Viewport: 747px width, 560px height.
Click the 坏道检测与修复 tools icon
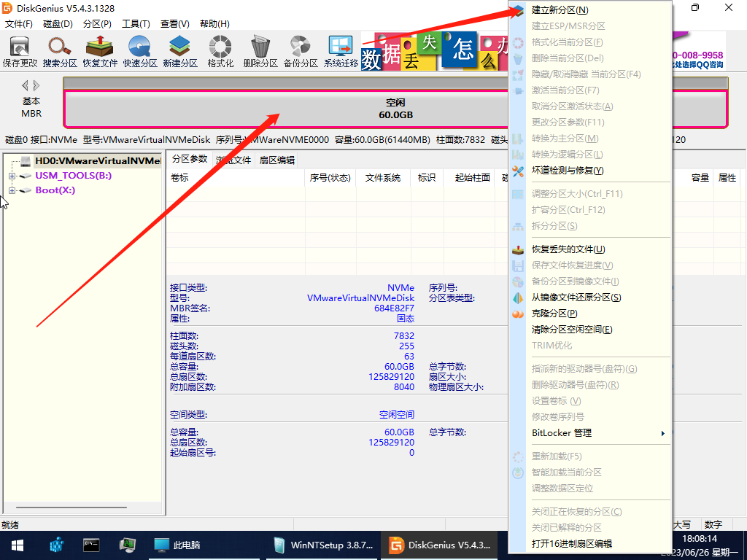coord(518,171)
